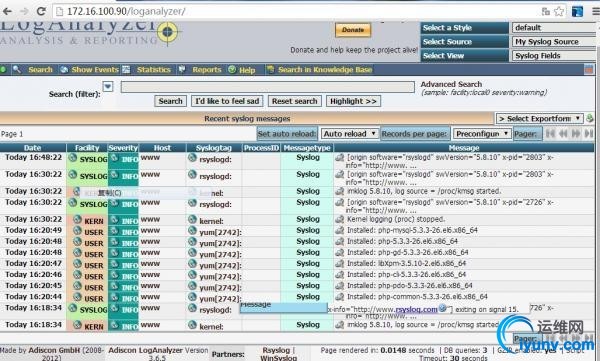Click the Message column header
The image size is (600, 361).
click(x=464, y=148)
